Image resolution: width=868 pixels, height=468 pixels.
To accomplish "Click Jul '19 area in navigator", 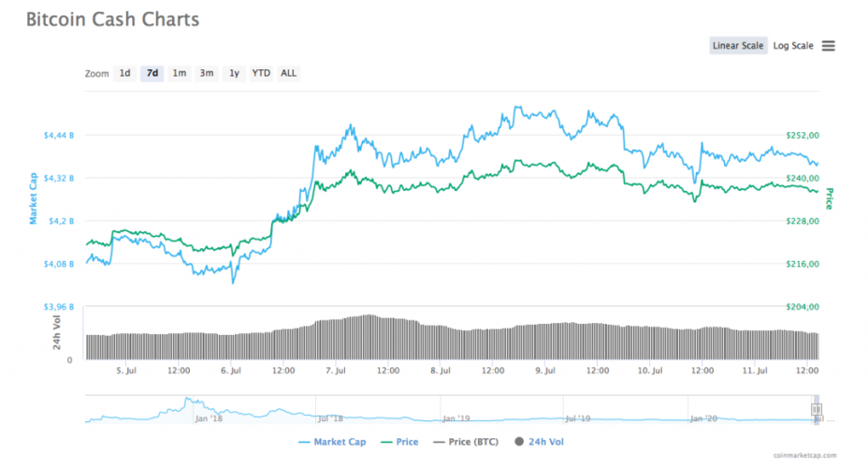I will coord(578,417).
